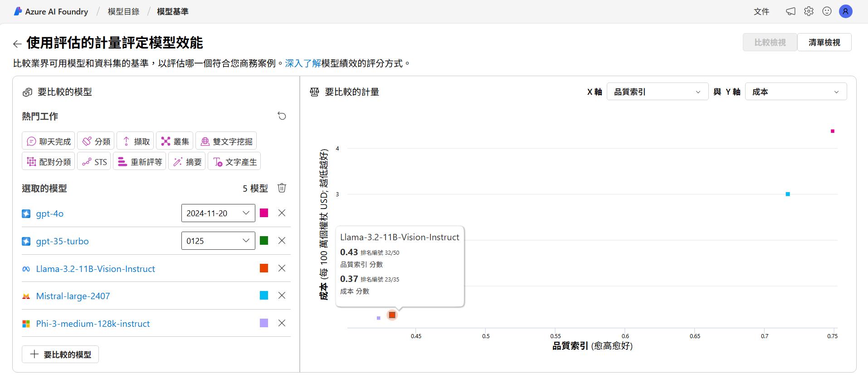Switch to 清單檢視 list view
Image resolution: width=868 pixels, height=388 pixels.
(824, 42)
